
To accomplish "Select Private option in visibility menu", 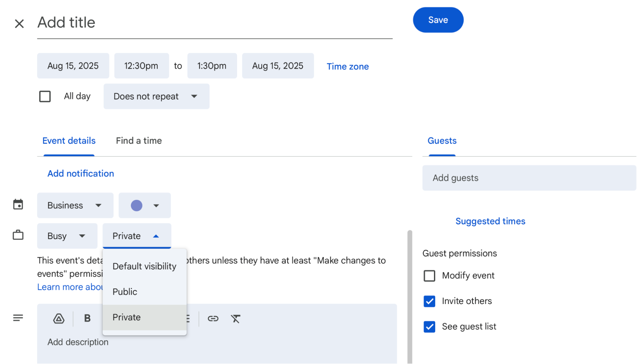I will [144, 317].
